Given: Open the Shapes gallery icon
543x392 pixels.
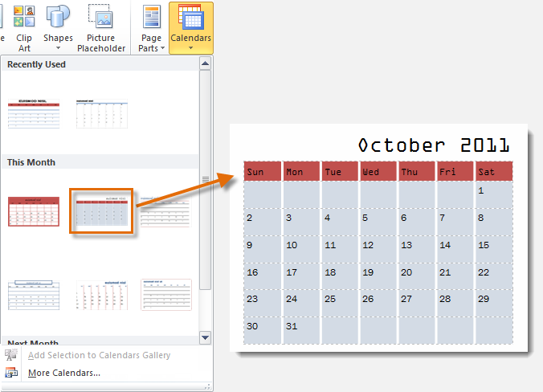Looking at the screenshot, I should tap(58, 16).
